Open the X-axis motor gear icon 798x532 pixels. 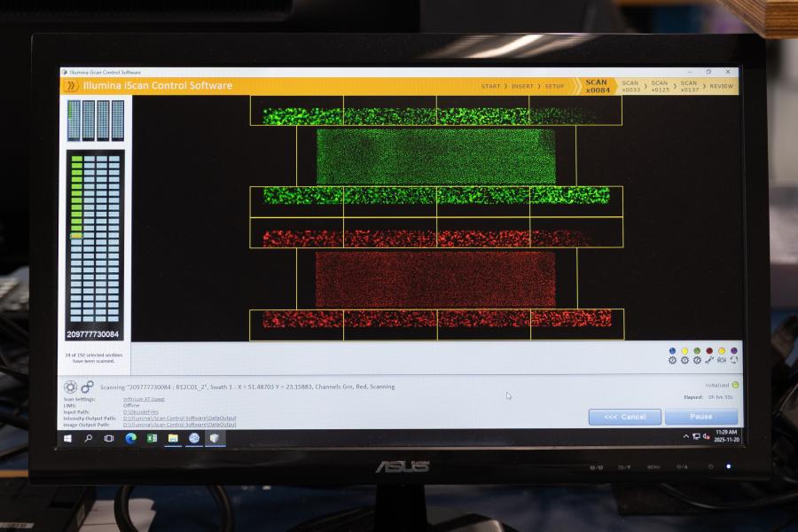point(672,360)
